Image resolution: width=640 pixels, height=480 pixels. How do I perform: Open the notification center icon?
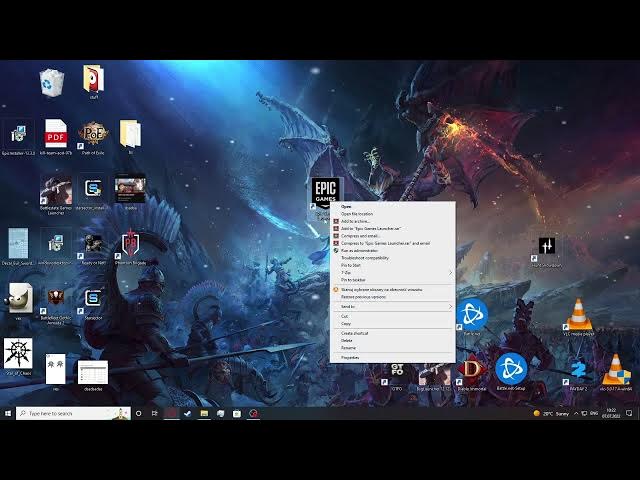click(629, 413)
